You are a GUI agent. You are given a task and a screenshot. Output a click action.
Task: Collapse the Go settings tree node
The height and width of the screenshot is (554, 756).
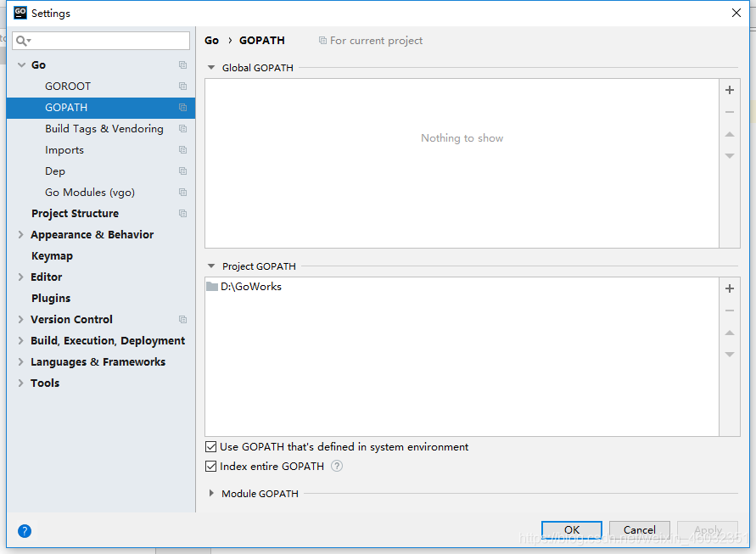coord(21,65)
